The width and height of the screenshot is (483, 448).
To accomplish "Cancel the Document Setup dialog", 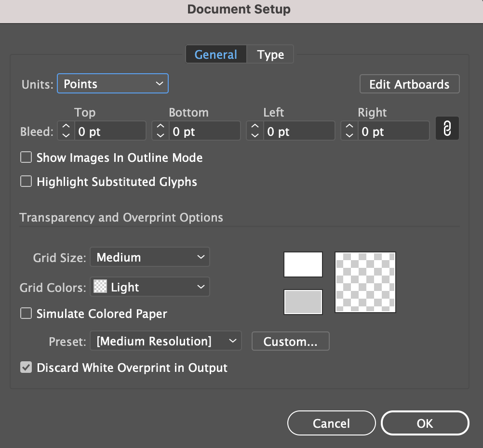I will [332, 423].
